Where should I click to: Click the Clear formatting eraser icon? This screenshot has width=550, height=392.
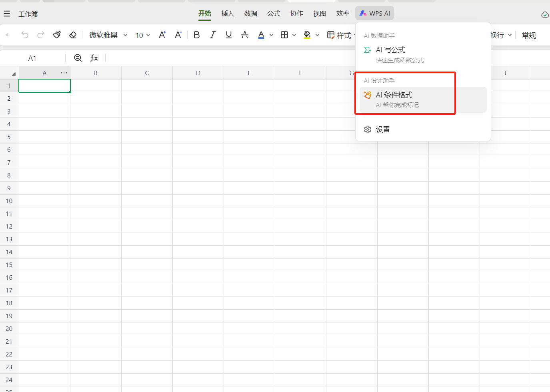(73, 35)
